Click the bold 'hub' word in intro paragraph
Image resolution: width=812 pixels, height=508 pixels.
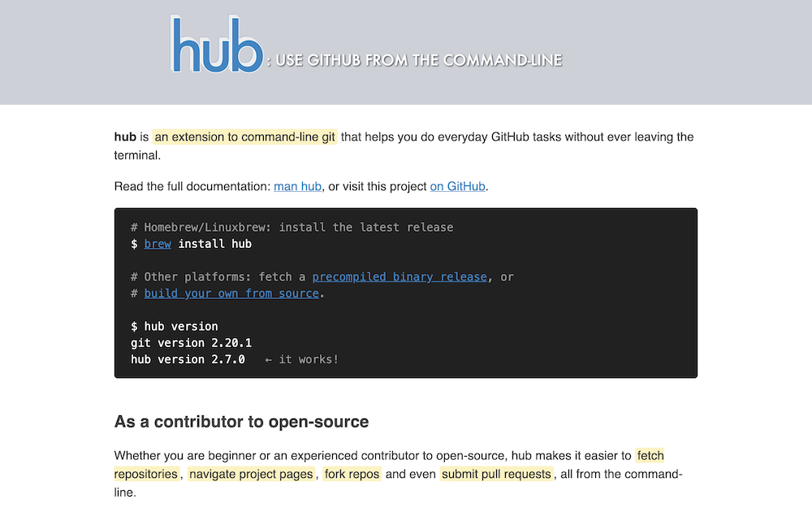click(125, 137)
